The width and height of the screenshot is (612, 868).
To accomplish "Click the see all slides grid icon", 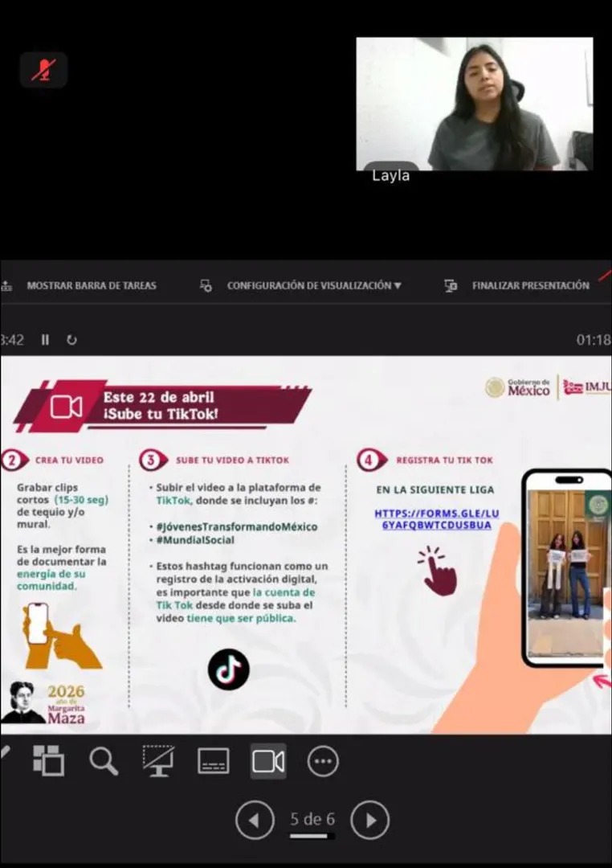I will pos(49,760).
